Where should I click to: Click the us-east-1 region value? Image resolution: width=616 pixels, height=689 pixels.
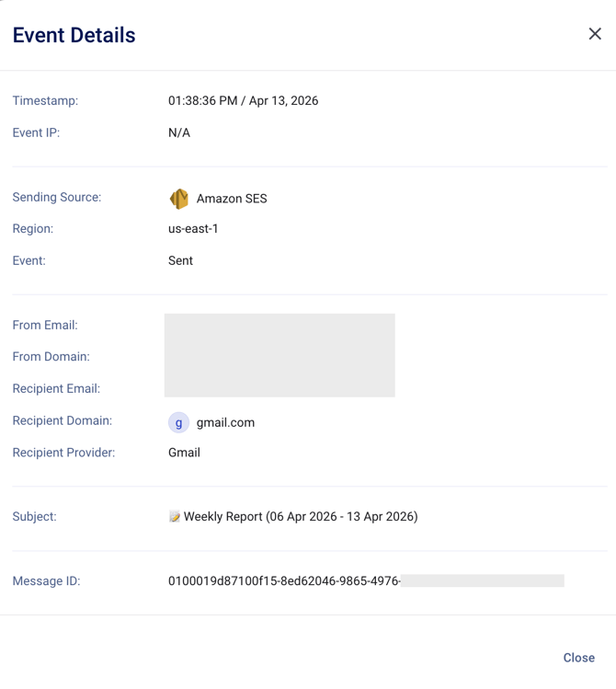[x=193, y=229]
